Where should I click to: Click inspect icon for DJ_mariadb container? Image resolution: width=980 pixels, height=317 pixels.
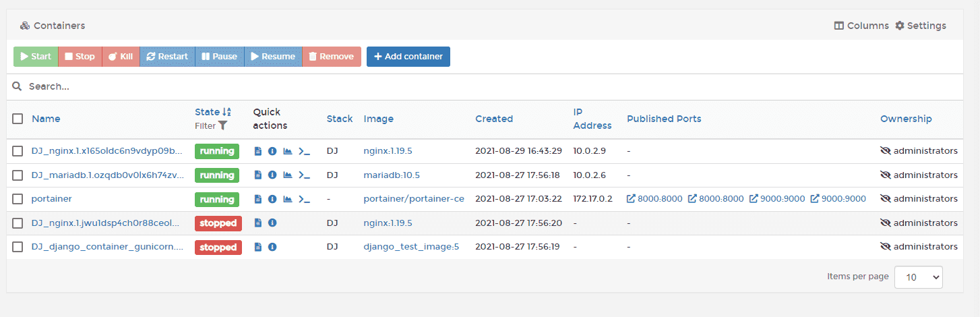tap(272, 175)
